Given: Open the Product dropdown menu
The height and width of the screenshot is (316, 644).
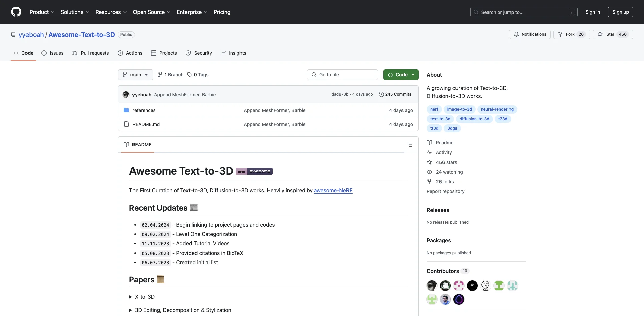Looking at the screenshot, I should pos(42,12).
